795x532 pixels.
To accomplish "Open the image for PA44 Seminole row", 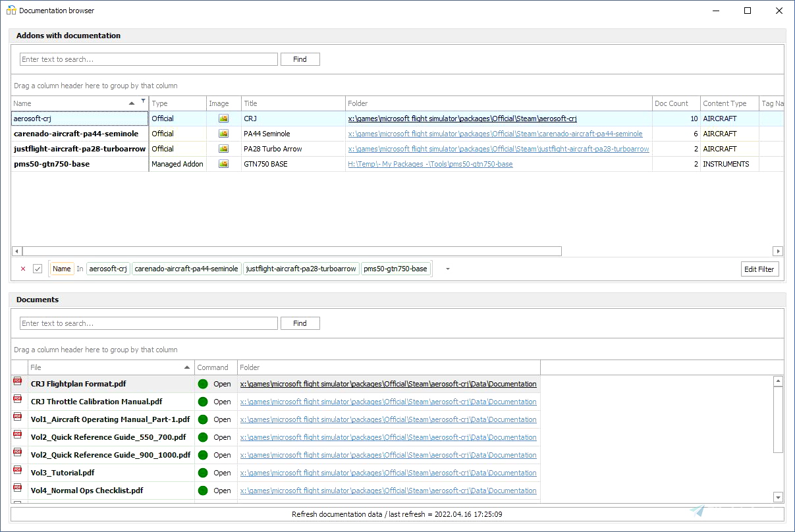I will [223, 134].
